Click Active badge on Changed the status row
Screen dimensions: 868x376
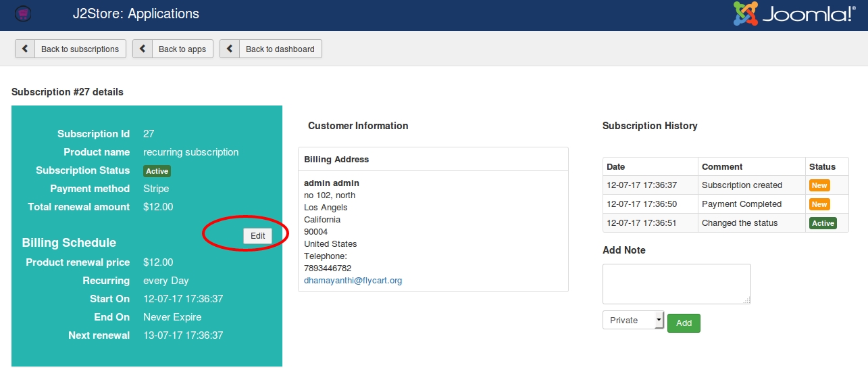(823, 223)
